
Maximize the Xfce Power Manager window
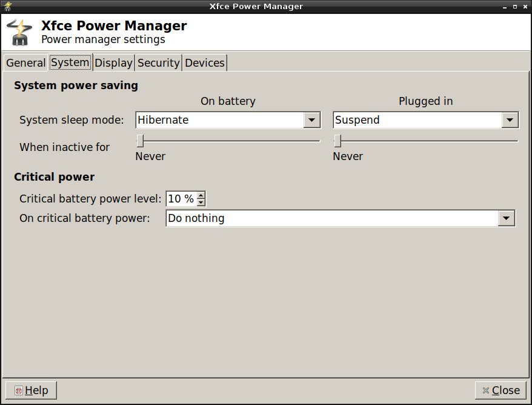click(515, 7)
